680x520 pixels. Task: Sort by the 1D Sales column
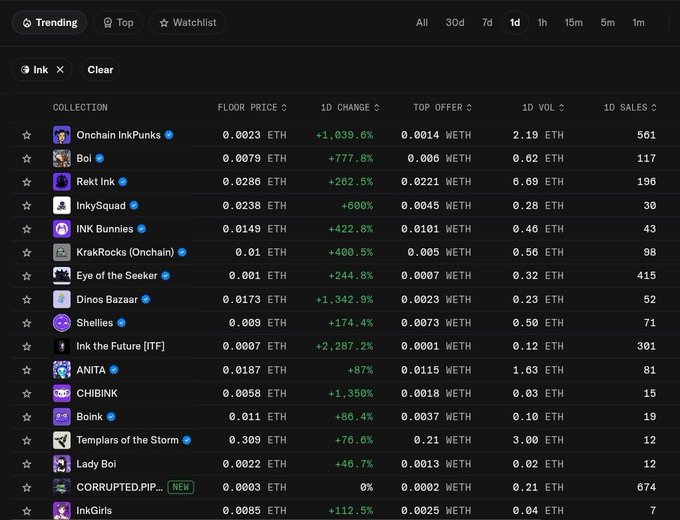[630, 108]
